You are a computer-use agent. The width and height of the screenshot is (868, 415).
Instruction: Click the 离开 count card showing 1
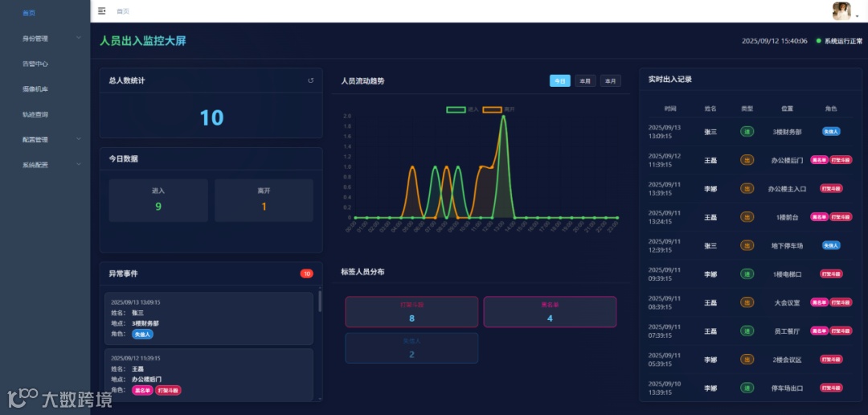pyautogui.click(x=264, y=200)
